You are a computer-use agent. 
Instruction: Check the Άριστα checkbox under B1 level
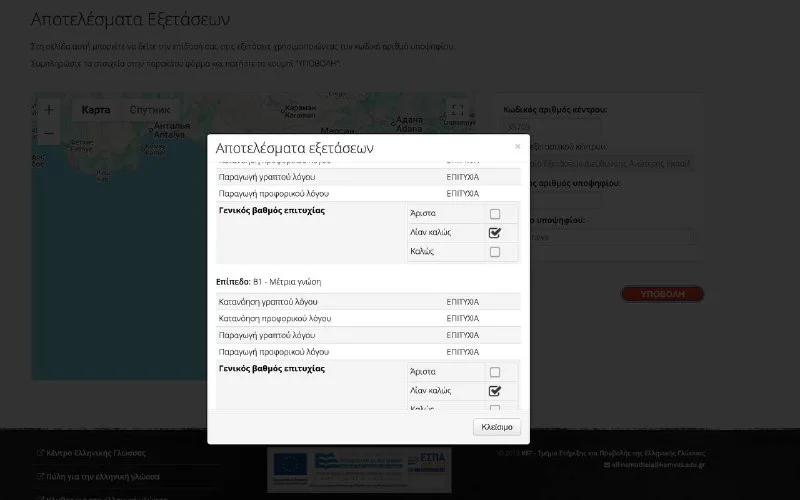[x=494, y=372]
